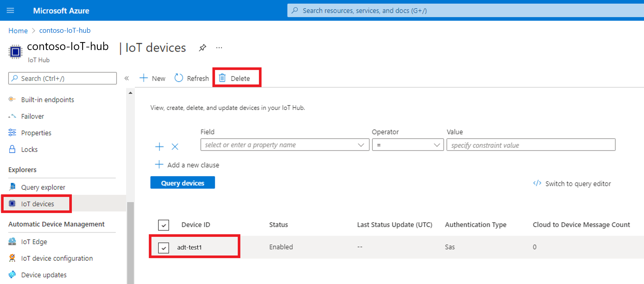Sort by Last Status Update (UTC)
Viewport: 644px width, 284px height.
tap(394, 225)
